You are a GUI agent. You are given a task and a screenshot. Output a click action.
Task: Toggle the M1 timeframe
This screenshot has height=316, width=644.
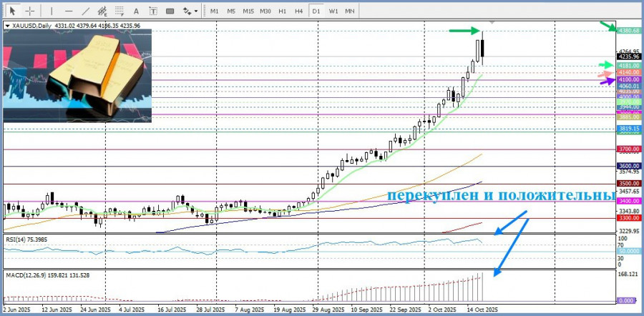[x=214, y=11]
